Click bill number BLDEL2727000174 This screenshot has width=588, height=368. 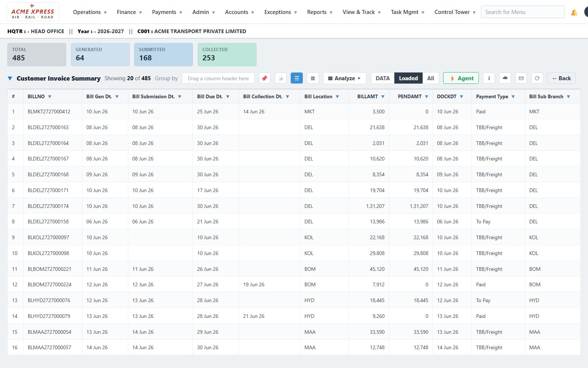48,206
